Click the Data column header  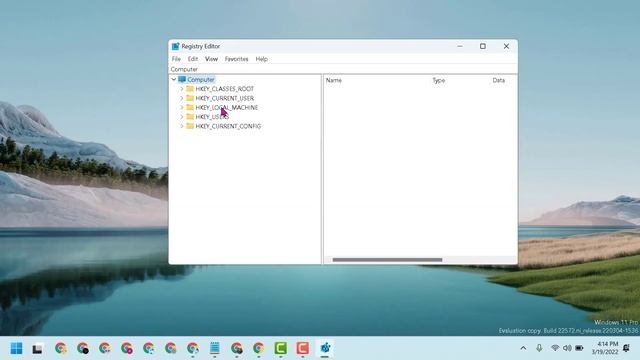coord(498,80)
